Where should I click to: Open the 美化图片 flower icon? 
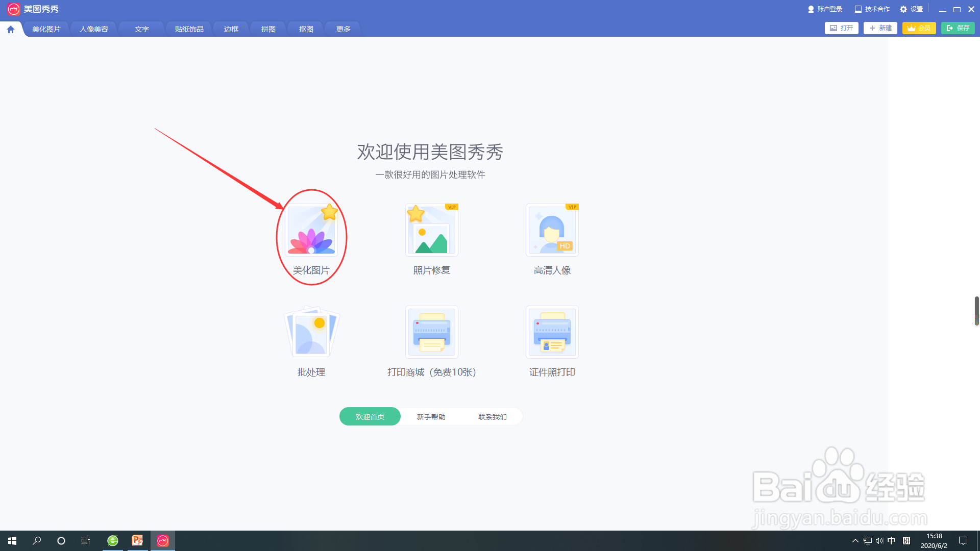pos(311,230)
